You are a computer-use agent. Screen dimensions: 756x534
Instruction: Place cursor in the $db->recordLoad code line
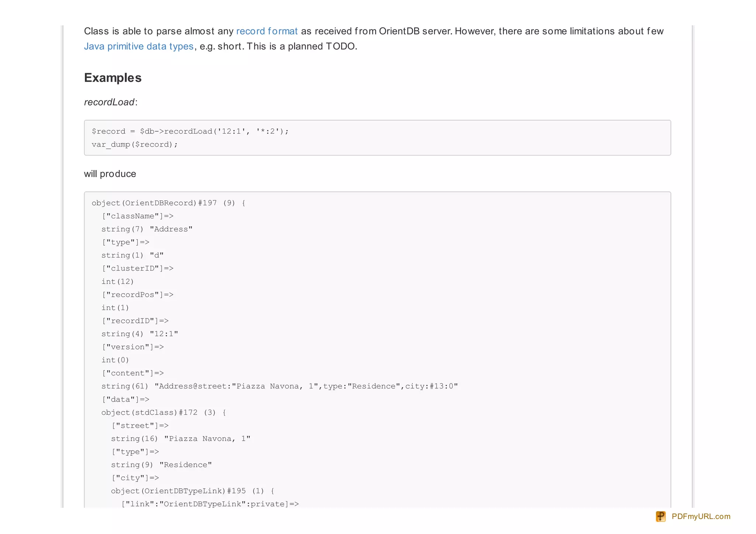coord(190,131)
